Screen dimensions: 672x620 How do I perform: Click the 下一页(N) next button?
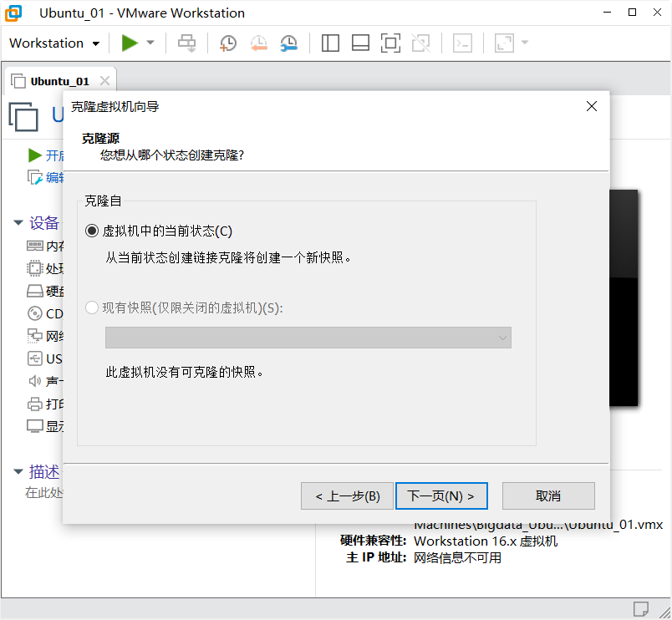[x=441, y=495]
